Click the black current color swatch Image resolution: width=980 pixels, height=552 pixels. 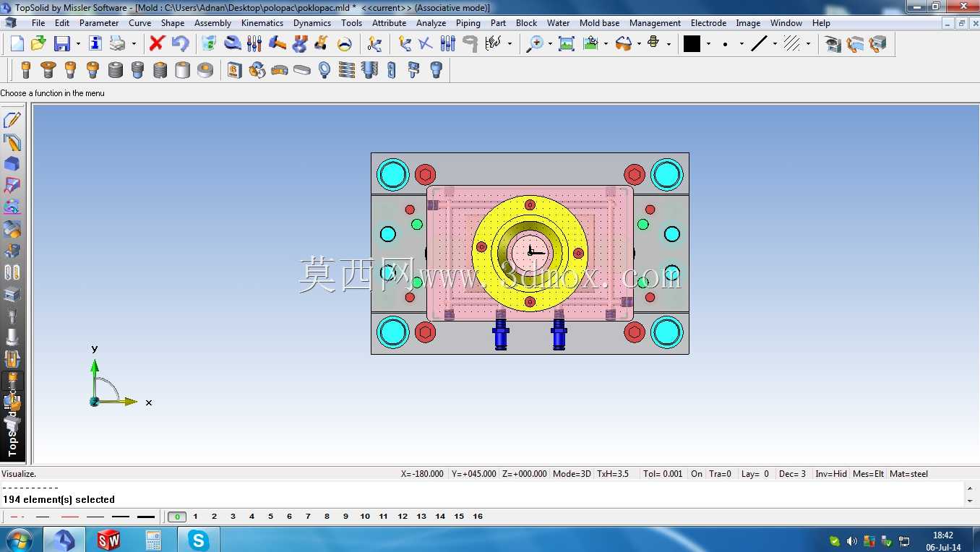tap(692, 43)
